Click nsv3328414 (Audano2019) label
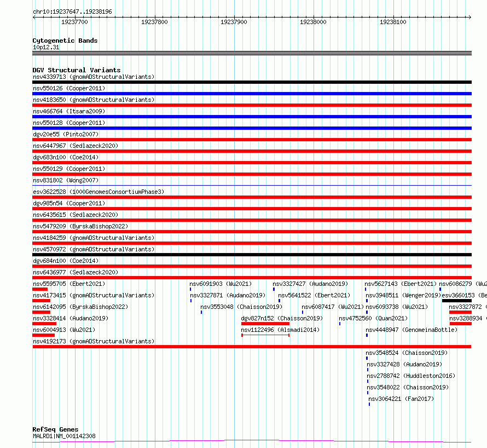Viewport: 487px width, 448px height. (71, 318)
